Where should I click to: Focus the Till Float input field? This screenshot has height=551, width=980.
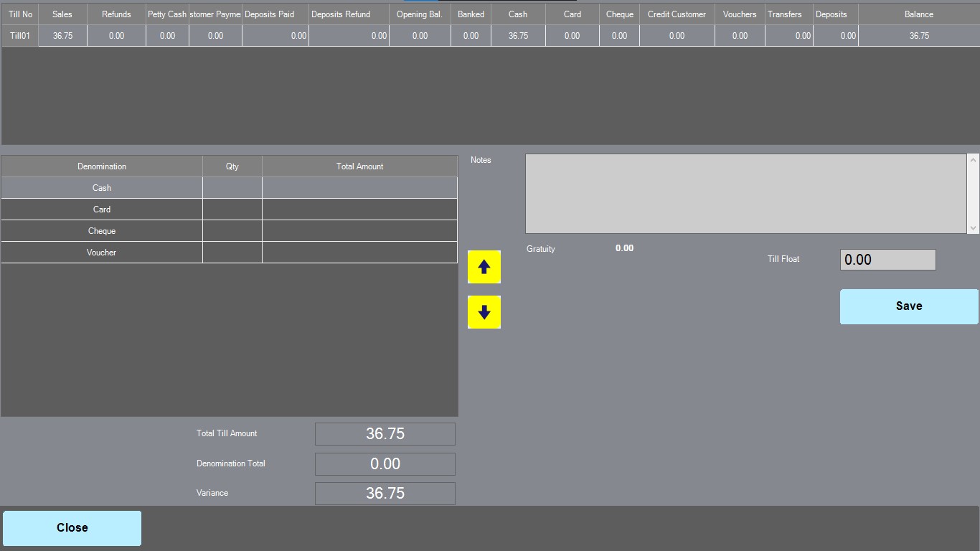[887, 260]
